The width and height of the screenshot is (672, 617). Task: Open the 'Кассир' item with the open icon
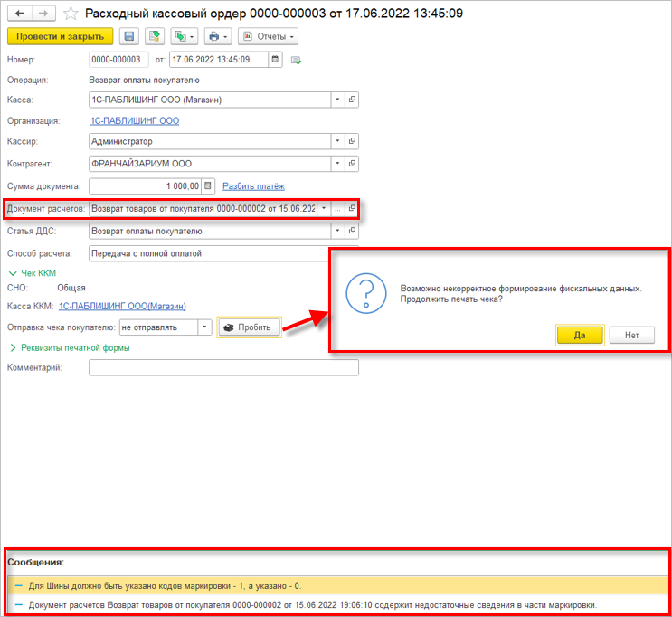pos(352,141)
